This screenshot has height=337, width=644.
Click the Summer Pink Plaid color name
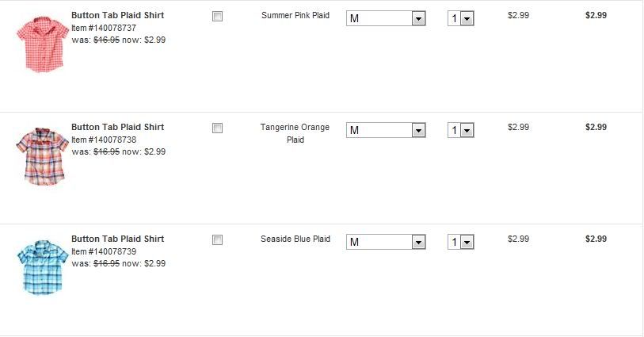coord(295,16)
